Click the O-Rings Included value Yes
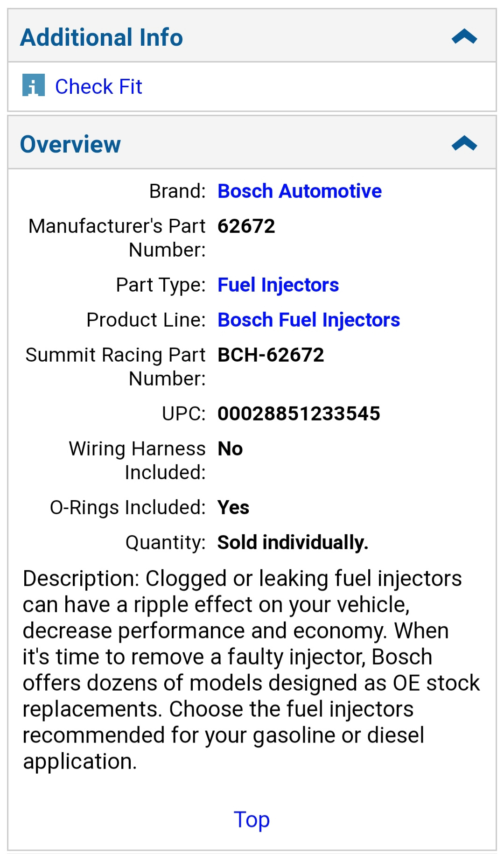This screenshot has width=504, height=854. click(x=233, y=508)
